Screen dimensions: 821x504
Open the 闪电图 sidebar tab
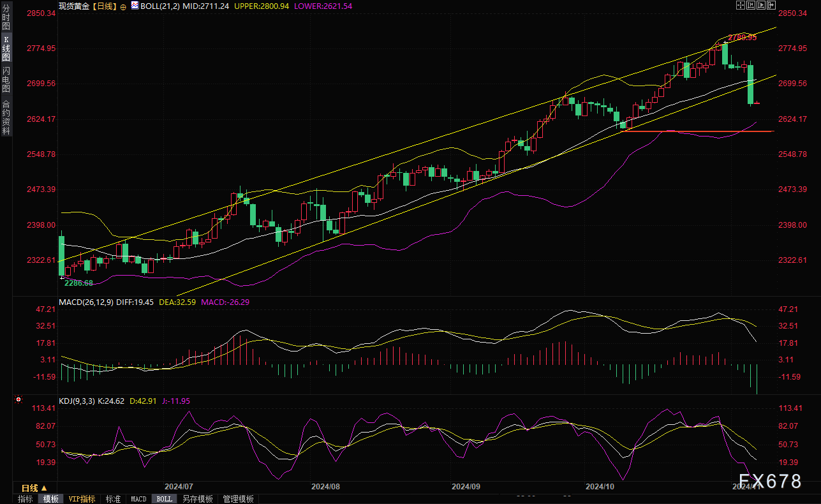click(x=6, y=79)
